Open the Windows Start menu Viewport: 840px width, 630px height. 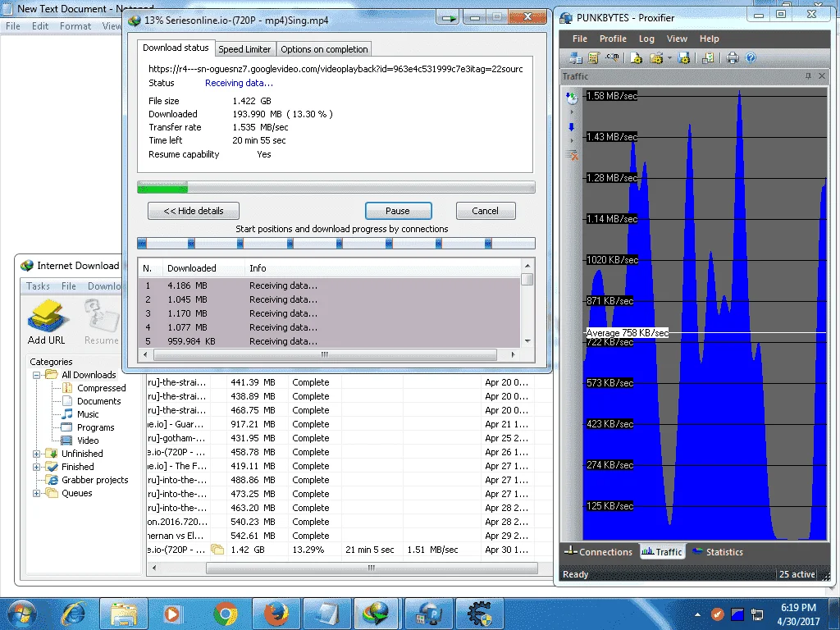pos(21,614)
